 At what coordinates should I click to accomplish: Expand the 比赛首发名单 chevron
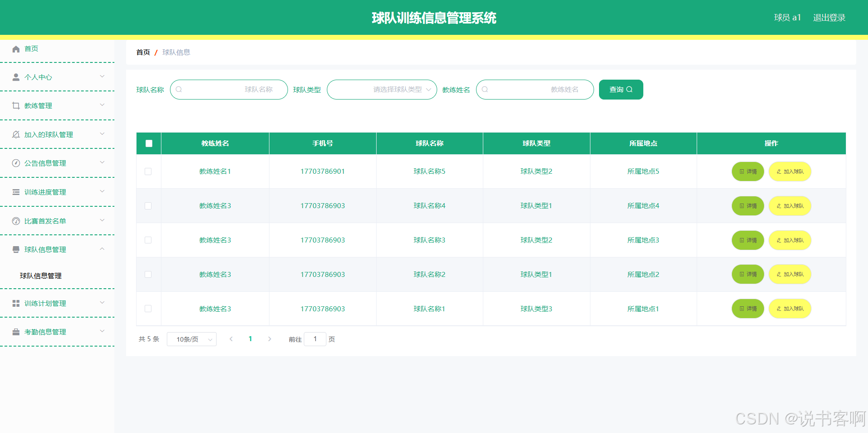tap(102, 220)
